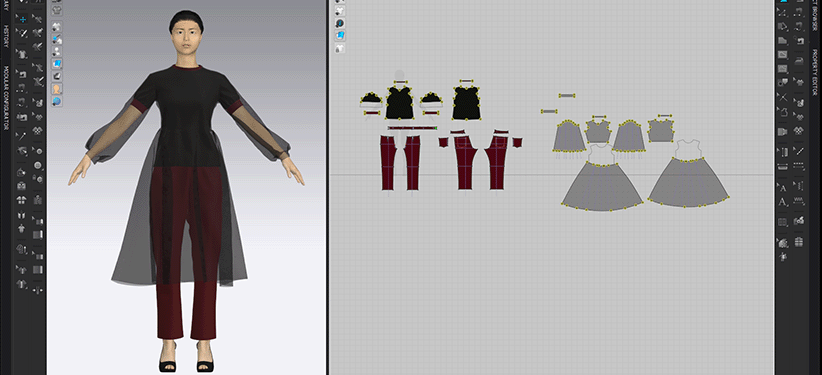Image resolution: width=822 pixels, height=375 pixels.
Task: Toggle the white shirt lock icon in 2D toolbar
Action: click(340, 48)
